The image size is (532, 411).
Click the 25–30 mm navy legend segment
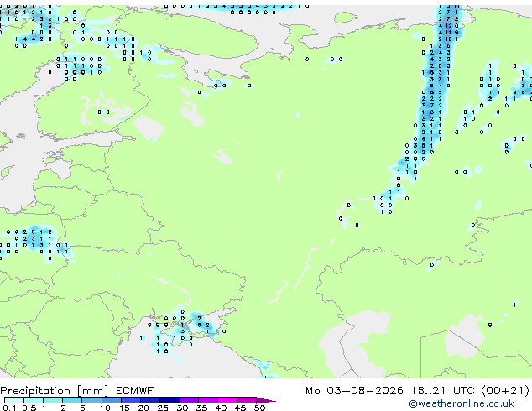[169, 400]
